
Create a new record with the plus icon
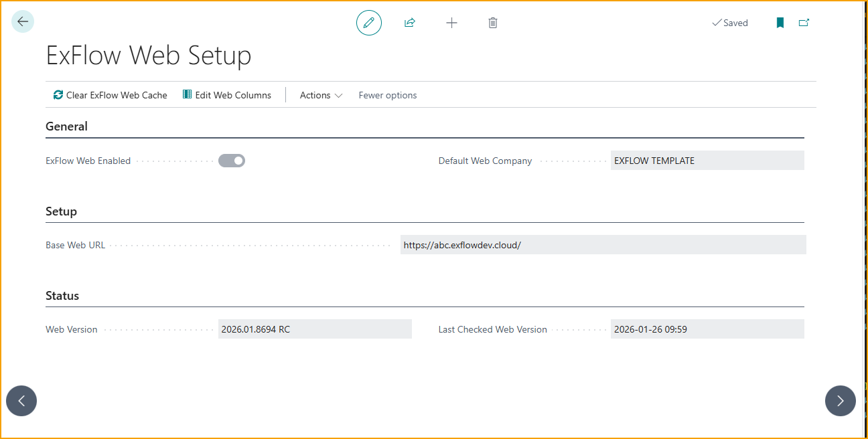coord(451,22)
